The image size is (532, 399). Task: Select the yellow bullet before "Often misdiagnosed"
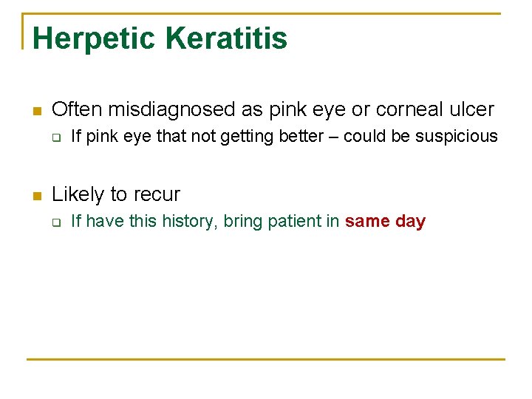coord(38,111)
